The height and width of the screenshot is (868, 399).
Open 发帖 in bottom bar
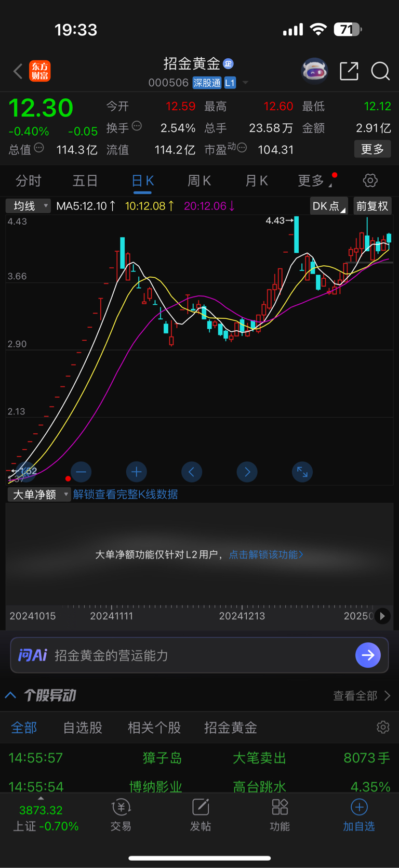201,815
